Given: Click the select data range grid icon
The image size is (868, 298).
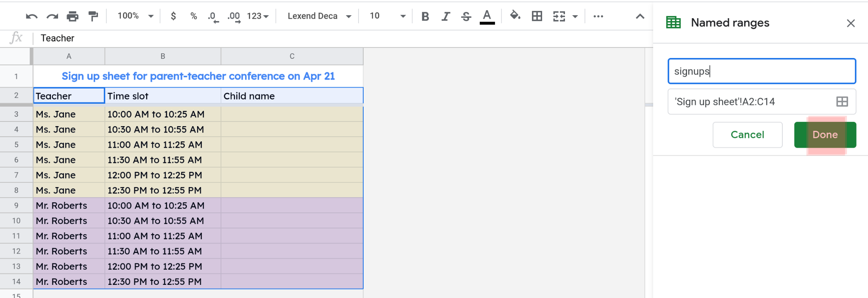Looking at the screenshot, I should tap(842, 102).
